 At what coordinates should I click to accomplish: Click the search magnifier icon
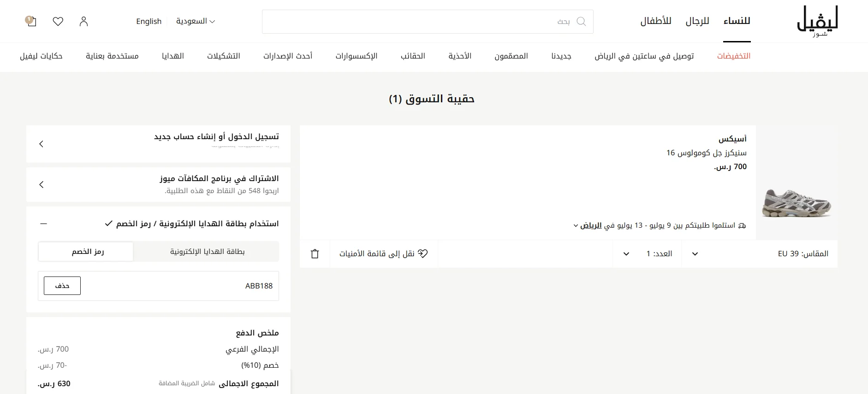(581, 22)
